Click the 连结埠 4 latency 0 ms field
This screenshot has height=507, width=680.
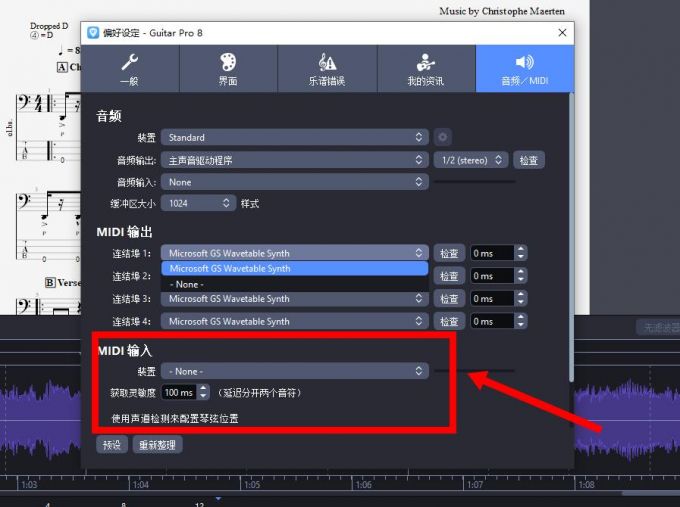click(492, 321)
